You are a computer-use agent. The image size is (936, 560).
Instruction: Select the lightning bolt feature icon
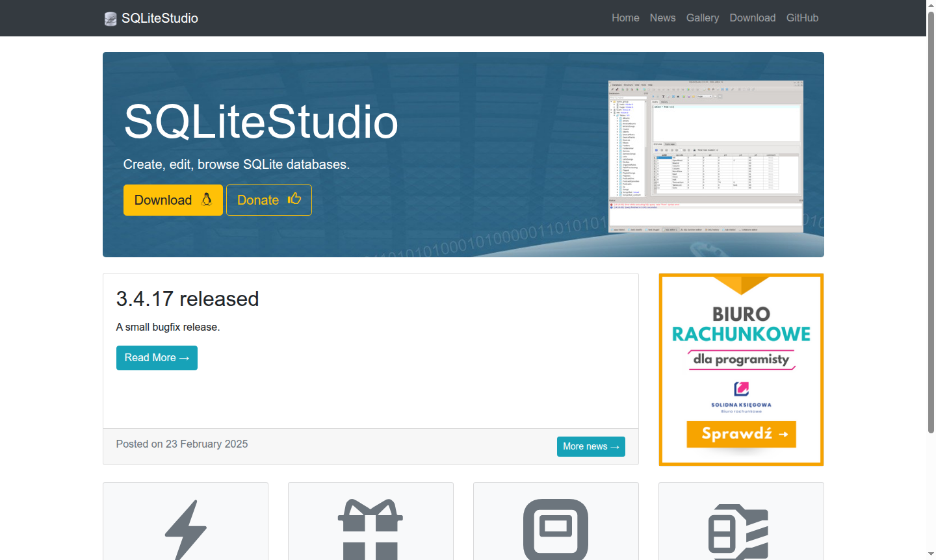tap(185, 529)
